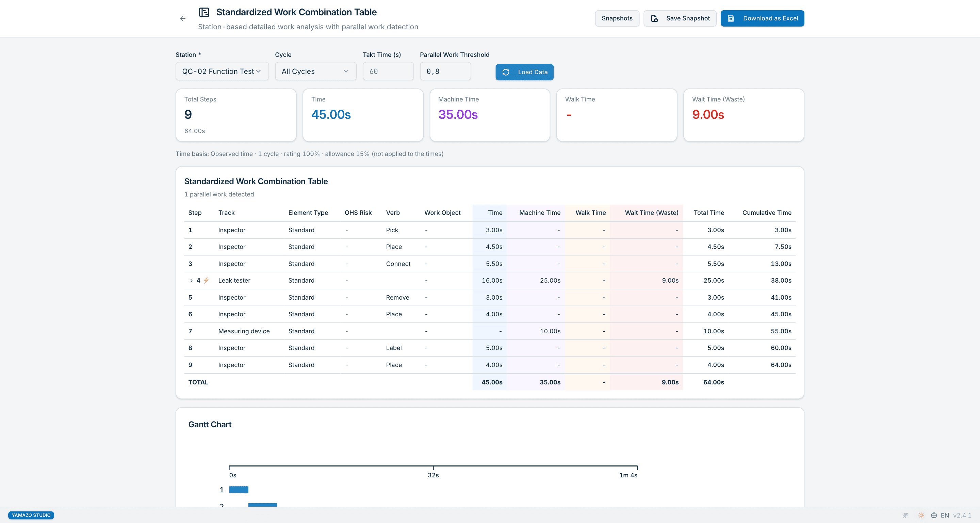Click the Takt Time input field
980x523 pixels.
tap(388, 71)
